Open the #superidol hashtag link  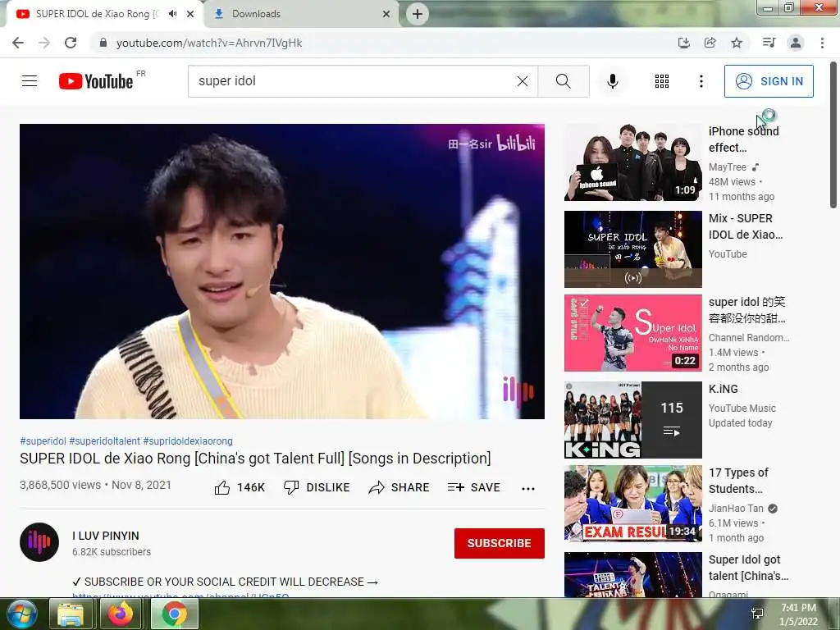(x=43, y=441)
